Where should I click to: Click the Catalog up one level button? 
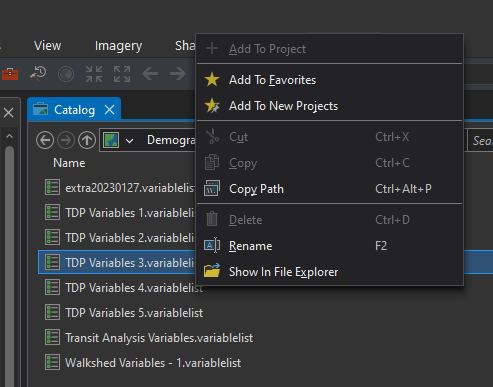87,140
